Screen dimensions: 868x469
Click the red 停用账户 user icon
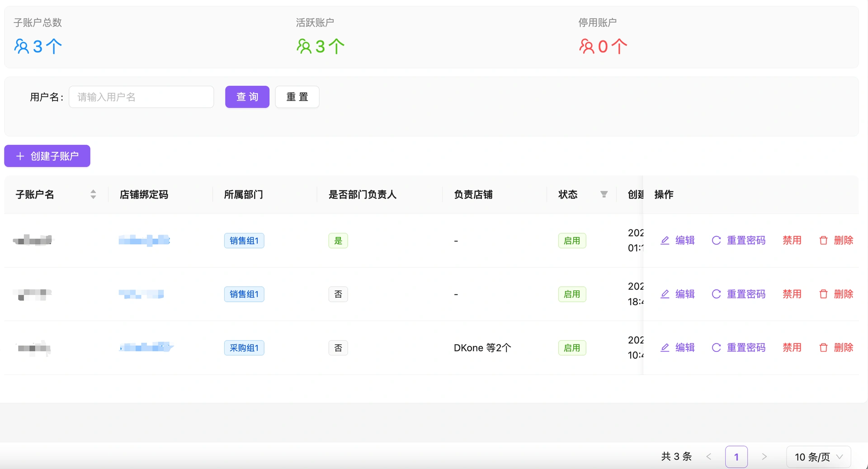[x=586, y=46]
